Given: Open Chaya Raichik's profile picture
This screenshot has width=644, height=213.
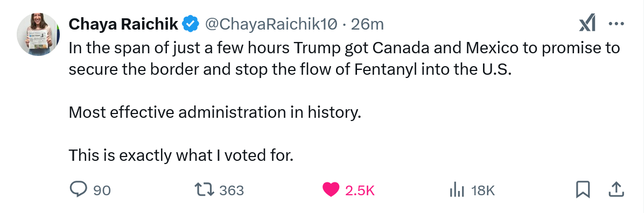Looking at the screenshot, I should pyautogui.click(x=38, y=34).
